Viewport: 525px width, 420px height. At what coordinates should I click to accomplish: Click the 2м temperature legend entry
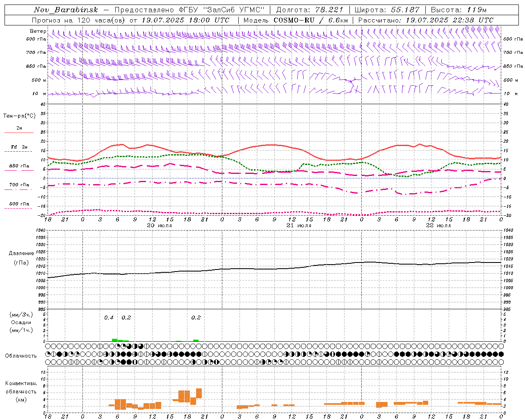point(19,128)
